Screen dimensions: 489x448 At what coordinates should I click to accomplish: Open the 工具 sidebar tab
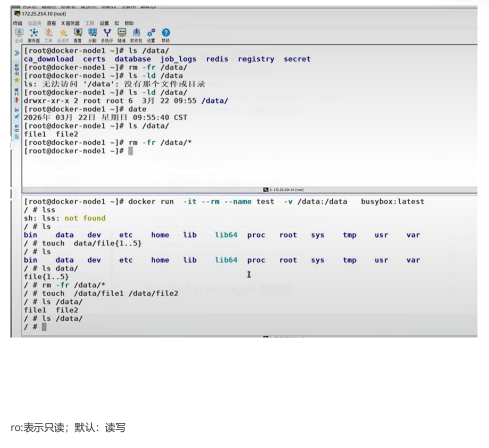coord(17,95)
